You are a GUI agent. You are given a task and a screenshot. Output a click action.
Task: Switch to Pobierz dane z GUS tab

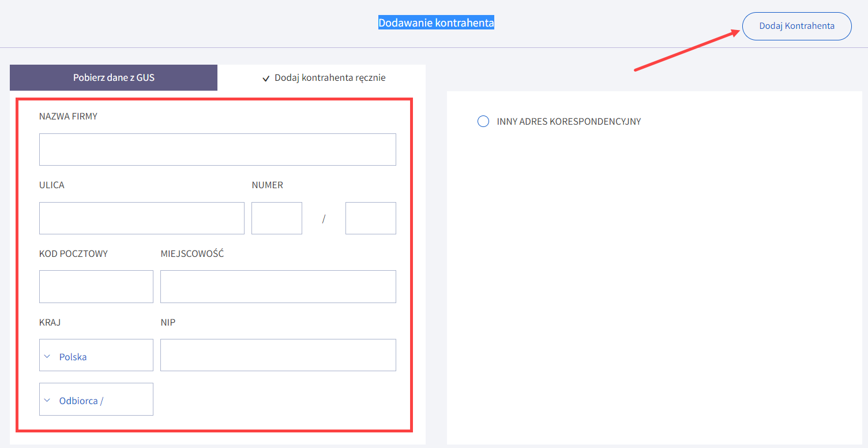click(114, 77)
